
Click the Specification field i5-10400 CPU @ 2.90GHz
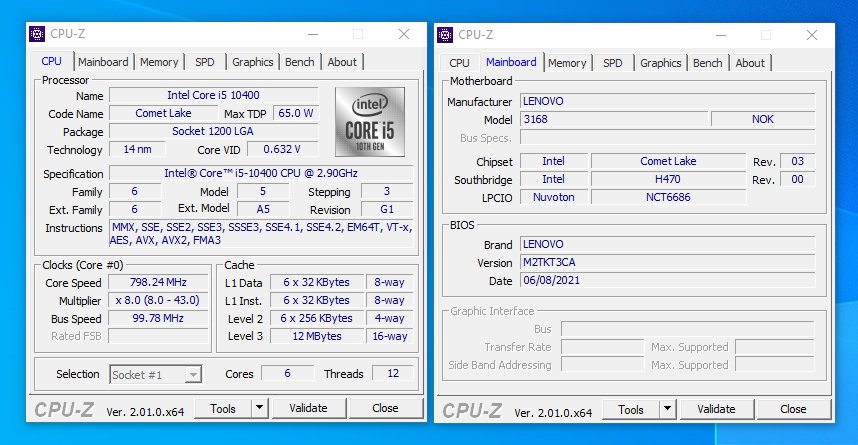coord(261,174)
